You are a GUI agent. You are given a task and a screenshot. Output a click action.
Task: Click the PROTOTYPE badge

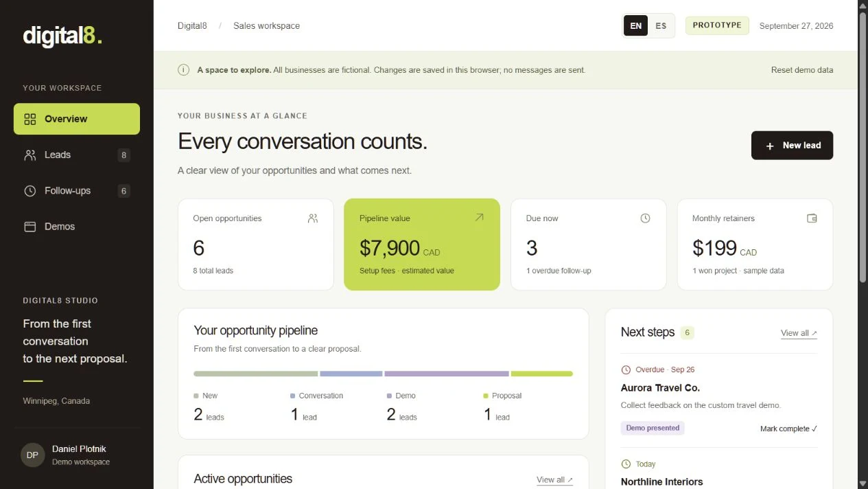pyautogui.click(x=717, y=25)
